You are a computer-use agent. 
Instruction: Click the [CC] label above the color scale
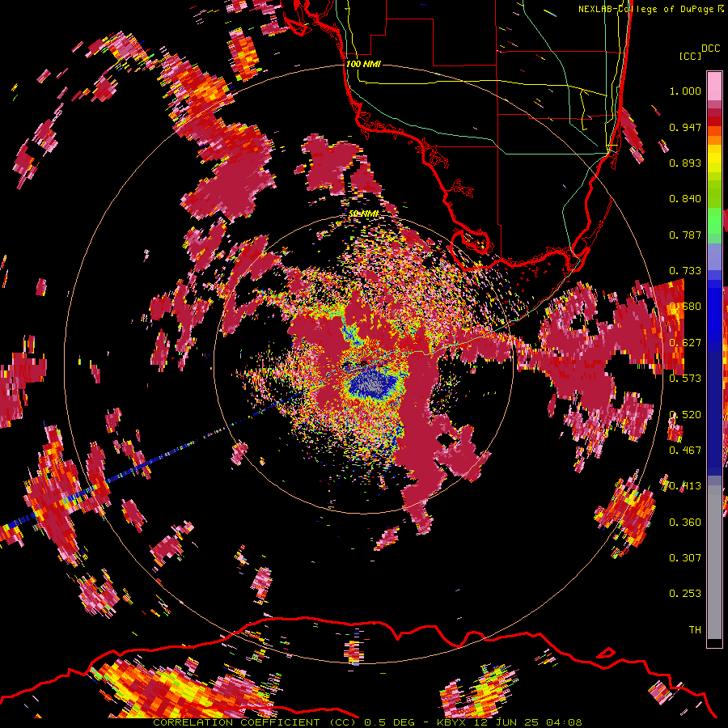689,56
